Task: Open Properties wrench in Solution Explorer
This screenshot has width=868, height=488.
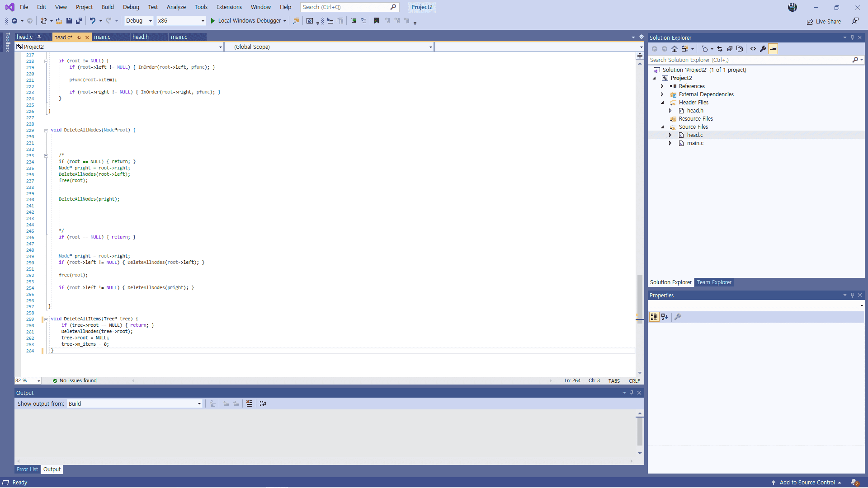Action: [x=763, y=49]
